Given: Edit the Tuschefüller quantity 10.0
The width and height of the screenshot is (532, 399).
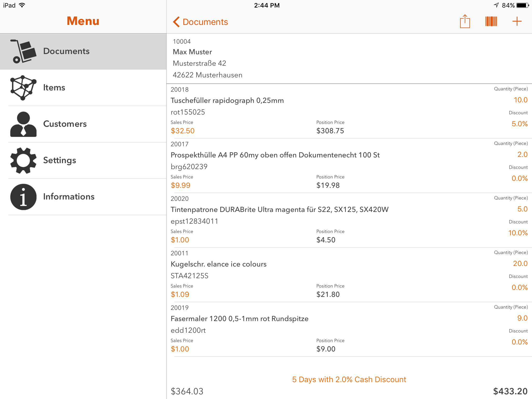Looking at the screenshot, I should (x=520, y=100).
